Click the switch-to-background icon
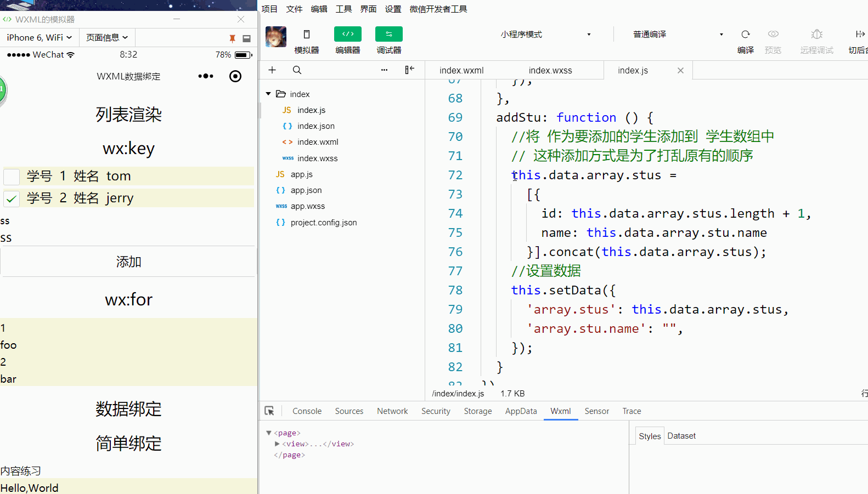The image size is (868, 494). click(860, 34)
